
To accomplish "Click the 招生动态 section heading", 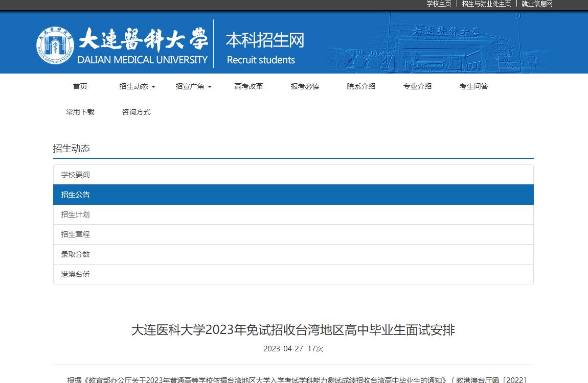I will click(71, 148).
